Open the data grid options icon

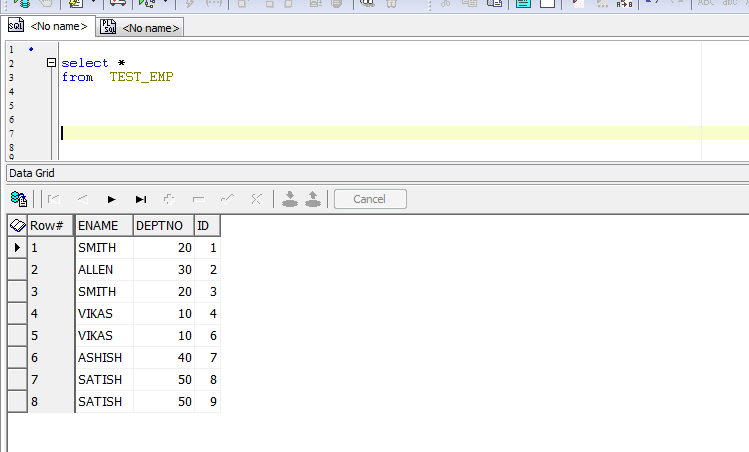18,199
